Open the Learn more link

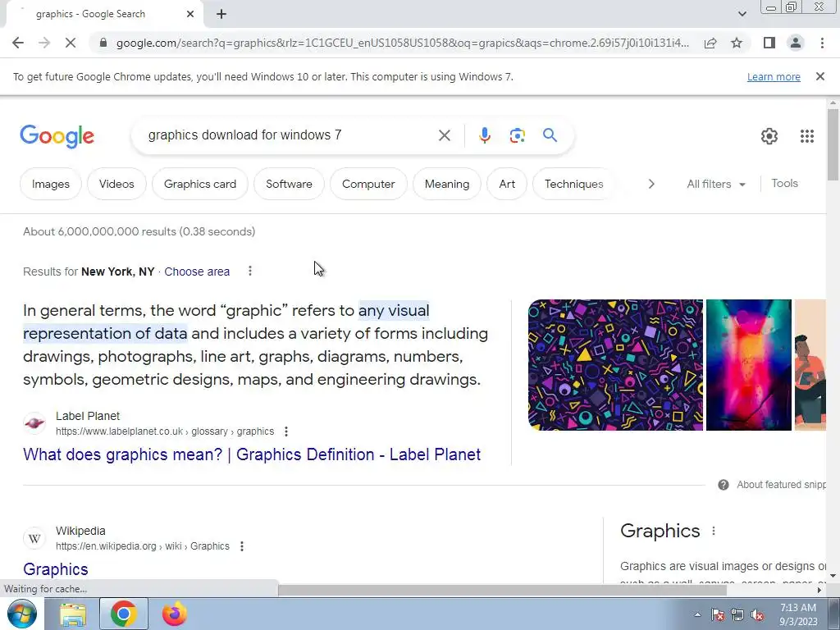[x=774, y=76]
